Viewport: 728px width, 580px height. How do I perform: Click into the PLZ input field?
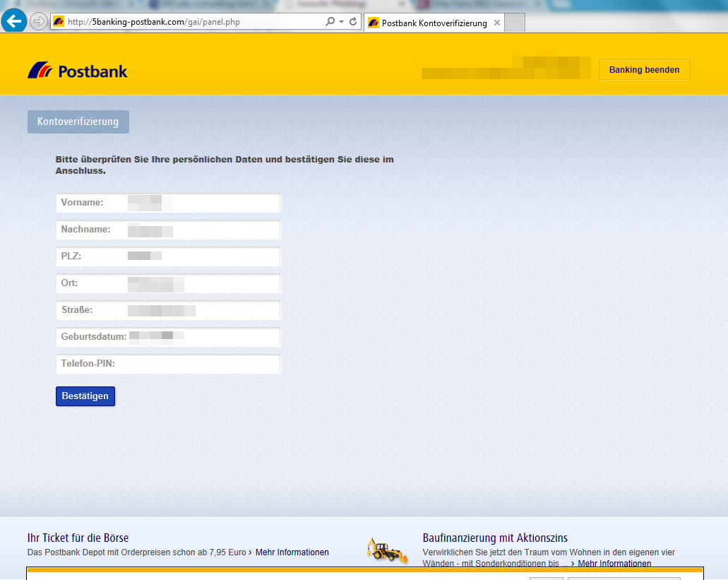169,256
